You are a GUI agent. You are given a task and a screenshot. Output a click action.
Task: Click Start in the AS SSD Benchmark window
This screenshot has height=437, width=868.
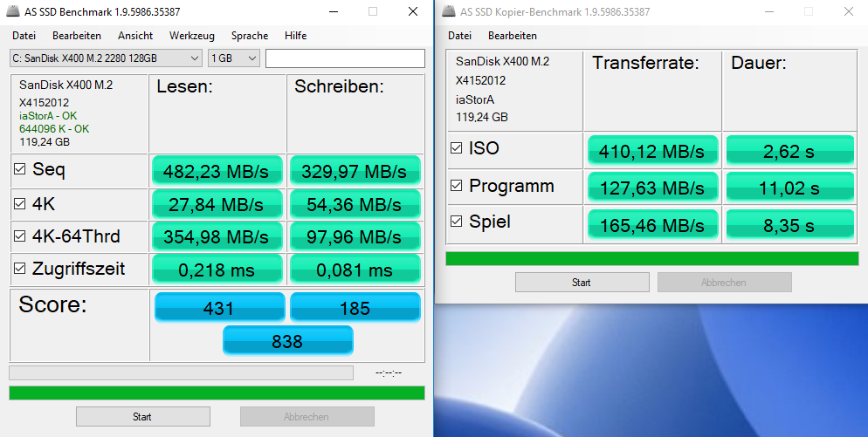tap(143, 417)
